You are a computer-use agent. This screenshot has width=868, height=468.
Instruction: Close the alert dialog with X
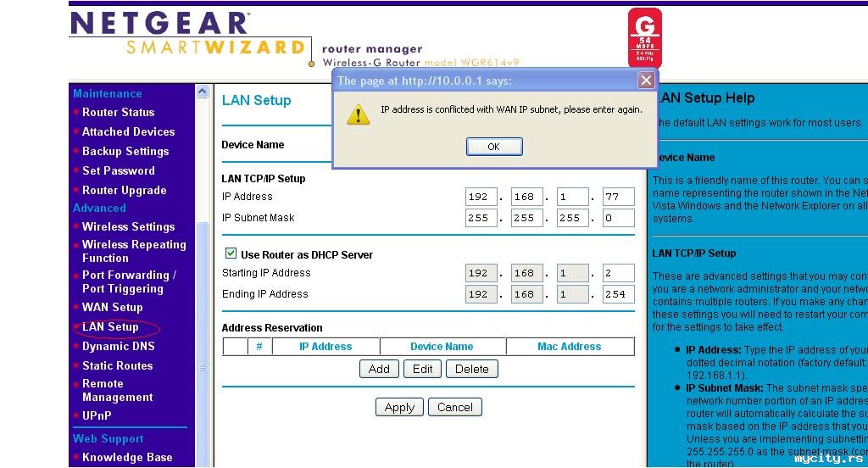pos(645,81)
